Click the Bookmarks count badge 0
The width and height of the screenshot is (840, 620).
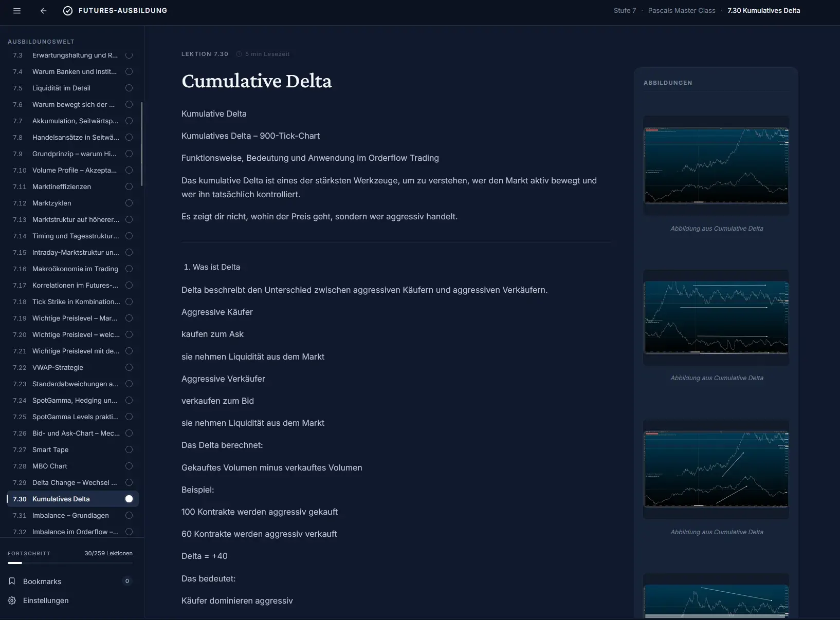click(127, 581)
